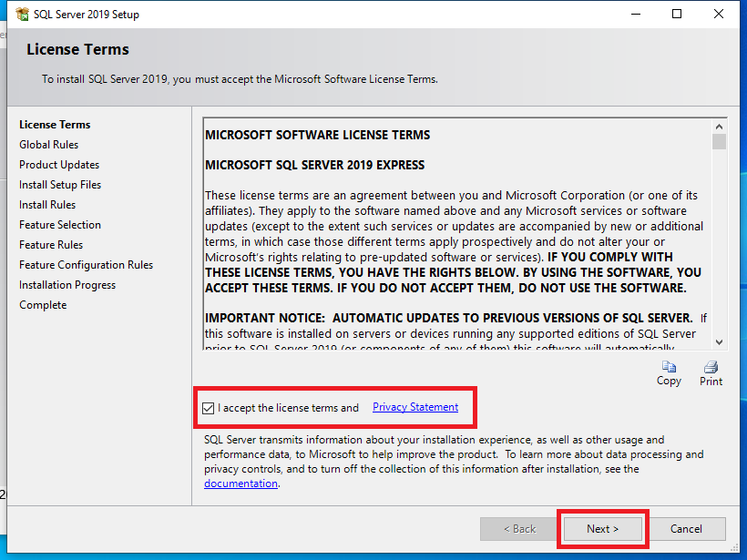Click the Copy icon for license text
747x560 pixels.
[669, 367]
